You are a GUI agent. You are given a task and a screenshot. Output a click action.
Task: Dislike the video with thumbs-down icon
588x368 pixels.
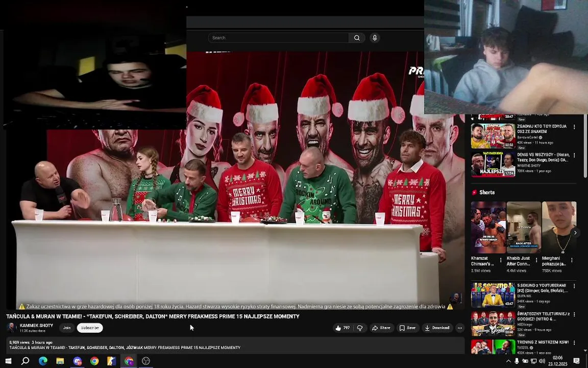click(x=360, y=328)
